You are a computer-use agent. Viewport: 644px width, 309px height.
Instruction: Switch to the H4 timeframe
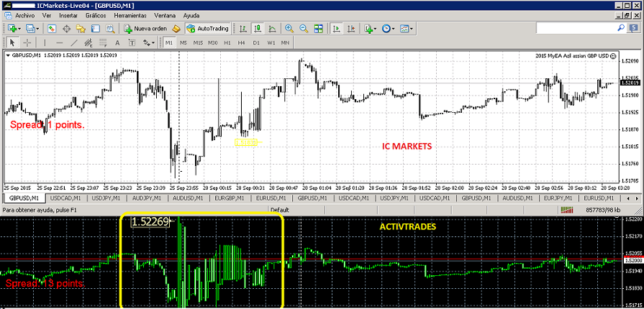coord(241,43)
